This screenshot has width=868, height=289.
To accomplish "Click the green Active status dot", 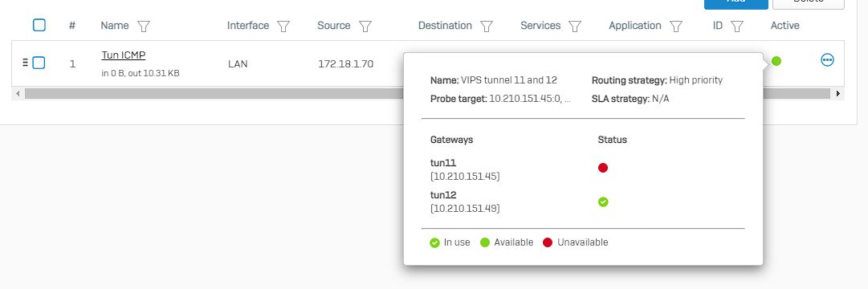I will (776, 61).
